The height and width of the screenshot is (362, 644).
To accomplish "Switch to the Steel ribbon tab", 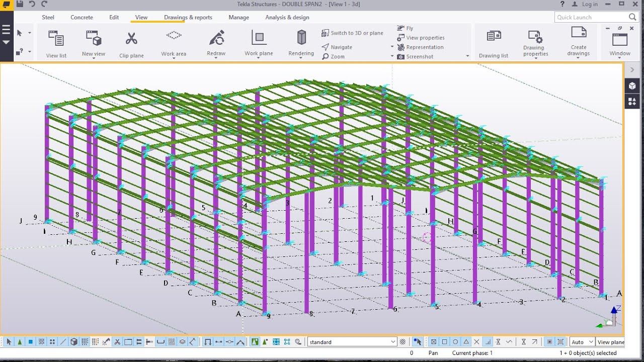I will coord(48,17).
